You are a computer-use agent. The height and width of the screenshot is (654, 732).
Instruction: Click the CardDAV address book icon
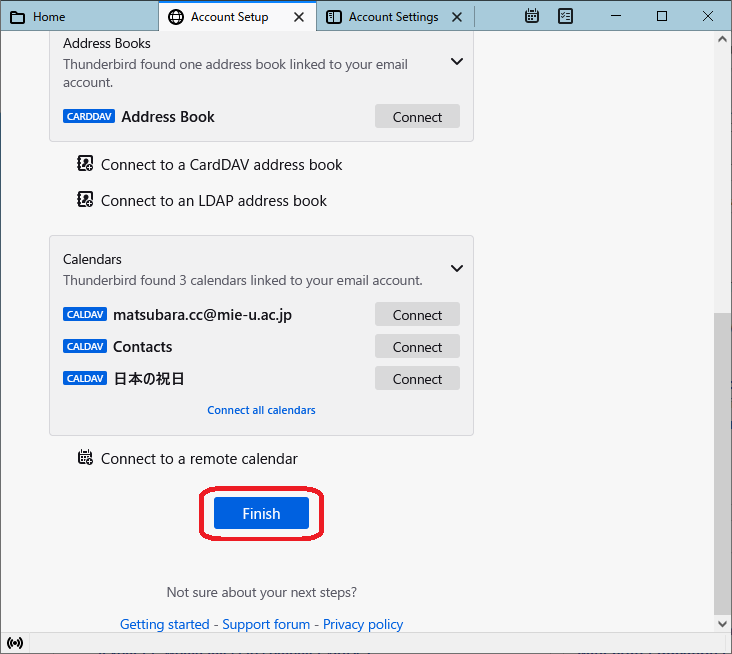pyautogui.click(x=85, y=164)
